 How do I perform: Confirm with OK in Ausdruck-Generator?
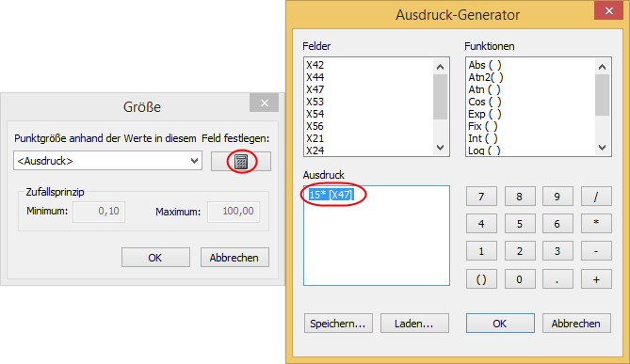click(500, 324)
